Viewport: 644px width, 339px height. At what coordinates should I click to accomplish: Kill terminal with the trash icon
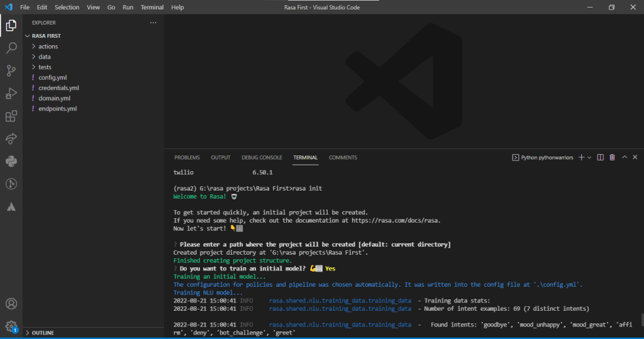[612, 157]
